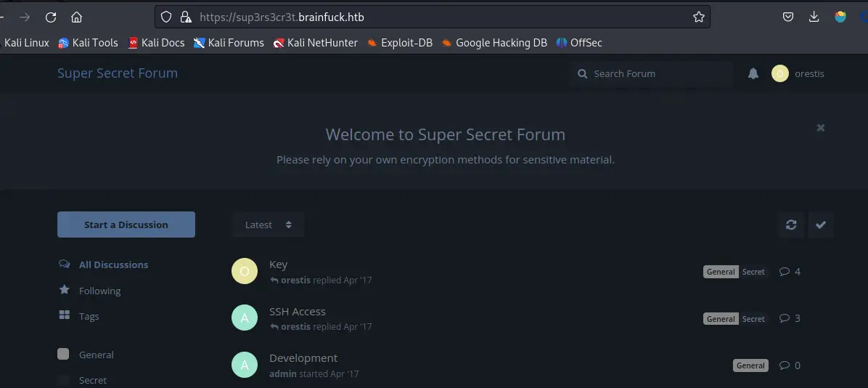Open the Kali Tools bookmark
The image size is (868, 388).
pyautogui.click(x=88, y=43)
